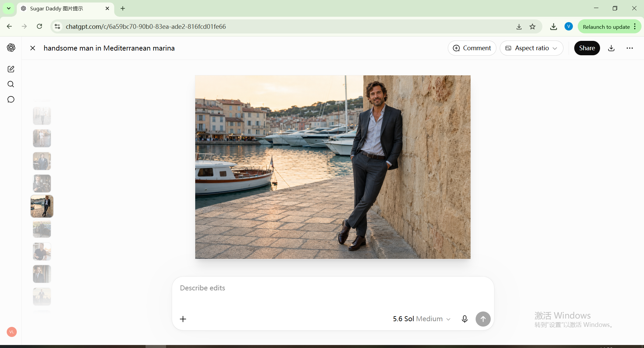Open the tab search dropdown arrow

click(x=9, y=8)
